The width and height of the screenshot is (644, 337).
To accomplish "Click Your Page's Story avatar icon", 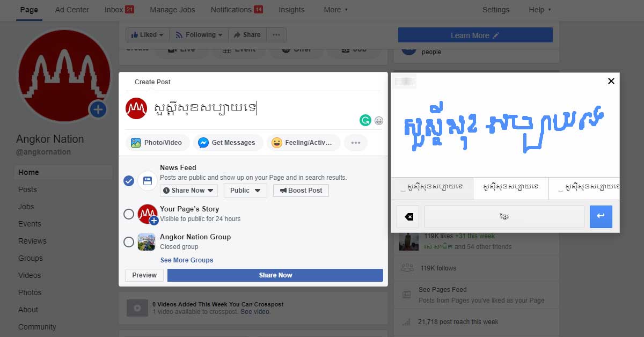I will coord(148,214).
